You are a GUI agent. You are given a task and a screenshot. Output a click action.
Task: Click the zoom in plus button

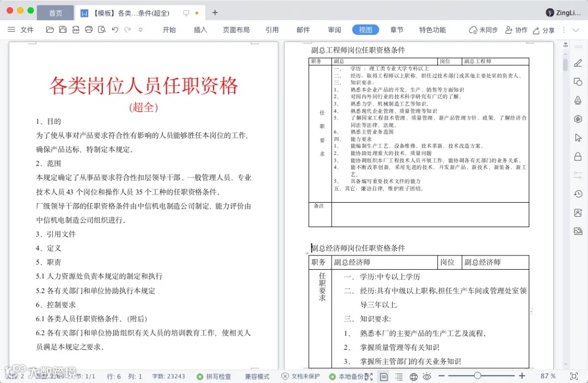tap(522, 375)
